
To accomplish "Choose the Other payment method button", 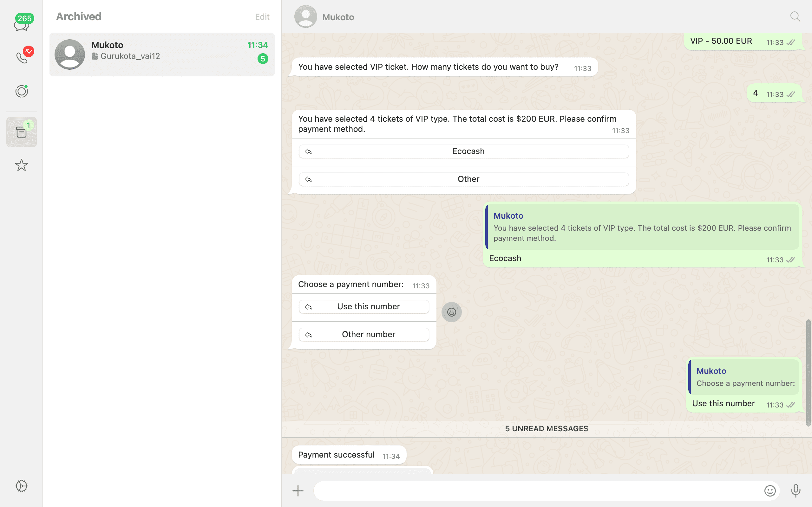I will [464, 179].
